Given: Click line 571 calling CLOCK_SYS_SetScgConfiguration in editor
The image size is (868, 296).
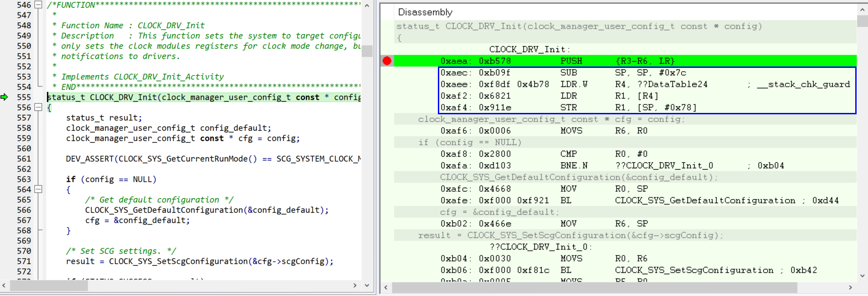Looking at the screenshot, I should [200, 261].
